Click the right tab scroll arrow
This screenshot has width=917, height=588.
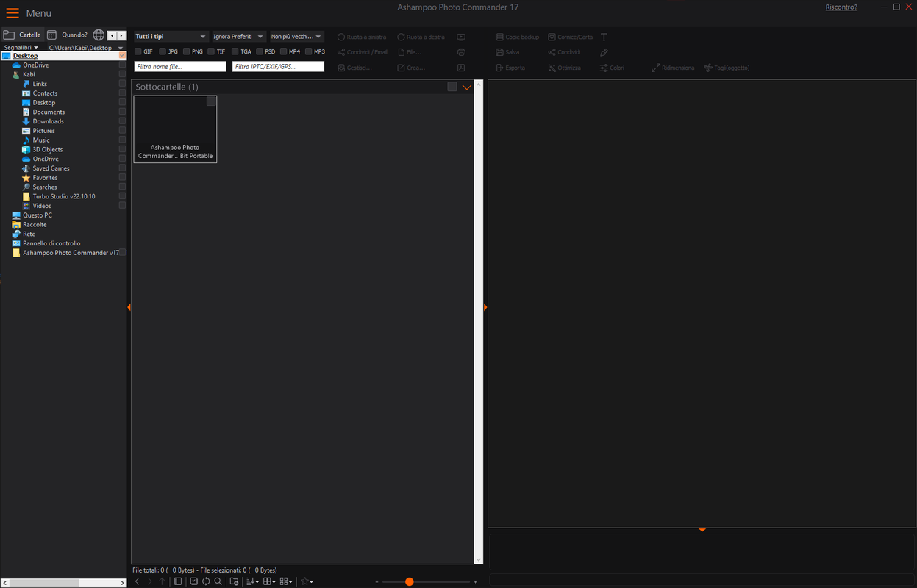point(121,35)
